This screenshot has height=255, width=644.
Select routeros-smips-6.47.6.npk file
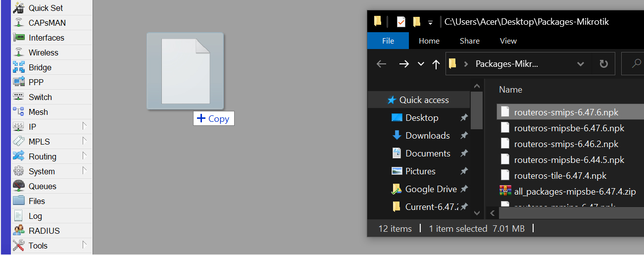(x=566, y=112)
